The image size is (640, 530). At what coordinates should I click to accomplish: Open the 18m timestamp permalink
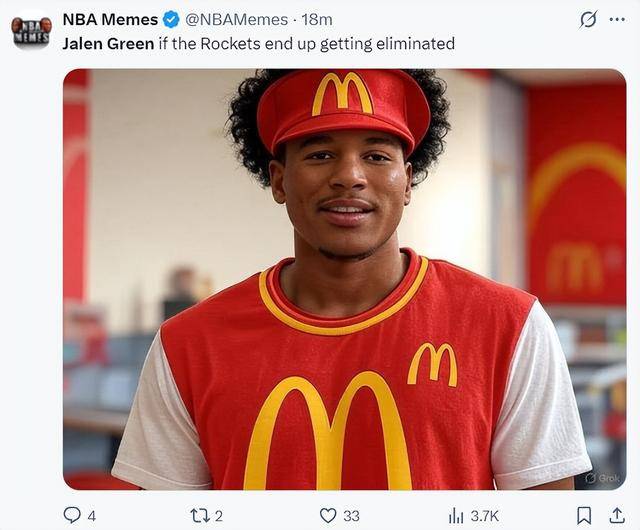coord(317,20)
